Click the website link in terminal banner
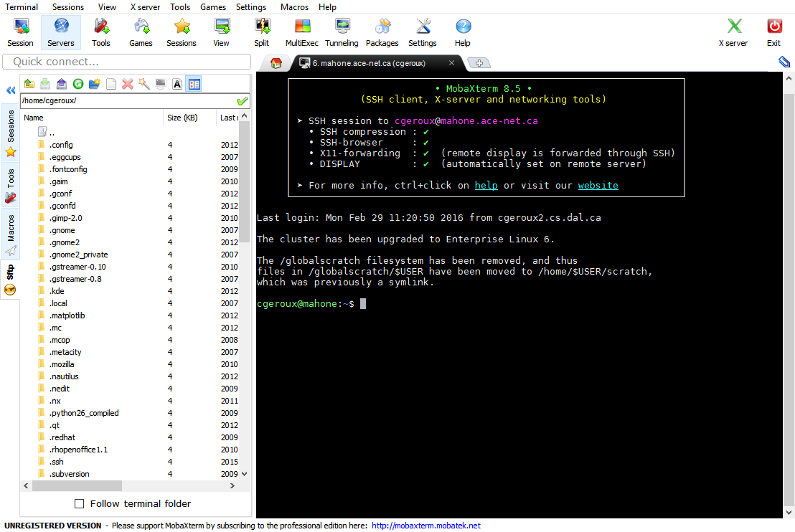The image size is (795, 532). 598,186
